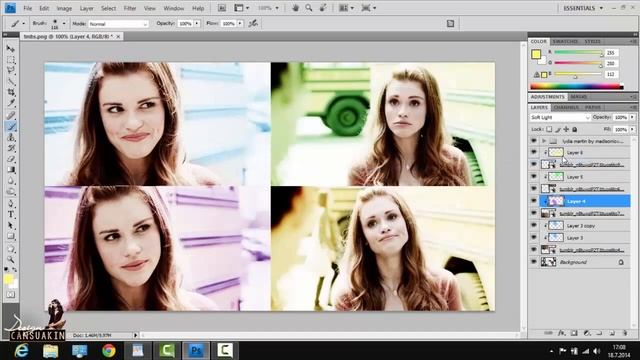Hide the Background layer

[x=533, y=262]
